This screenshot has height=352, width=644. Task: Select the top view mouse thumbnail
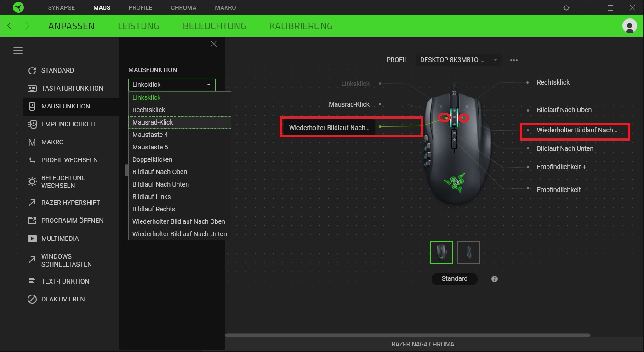coord(441,252)
